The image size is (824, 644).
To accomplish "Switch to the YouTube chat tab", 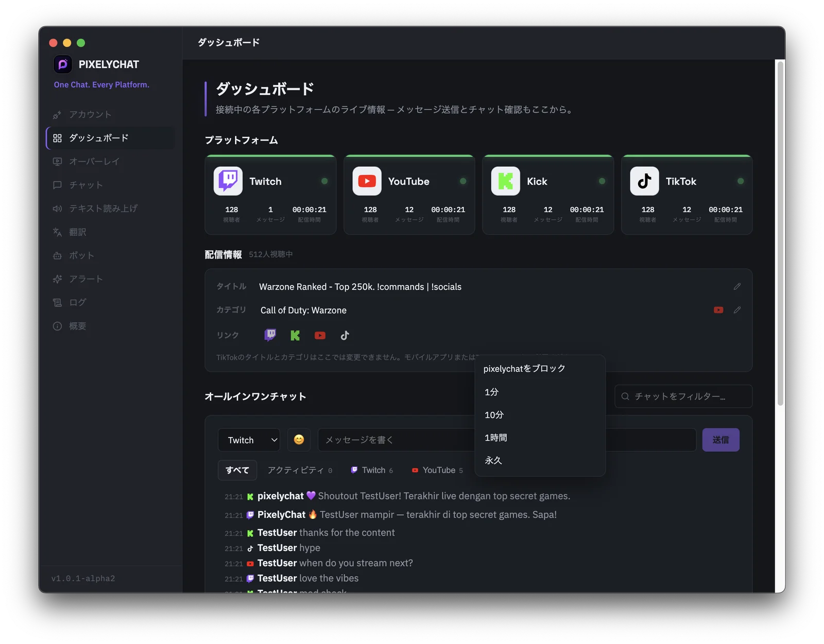I will point(437,470).
